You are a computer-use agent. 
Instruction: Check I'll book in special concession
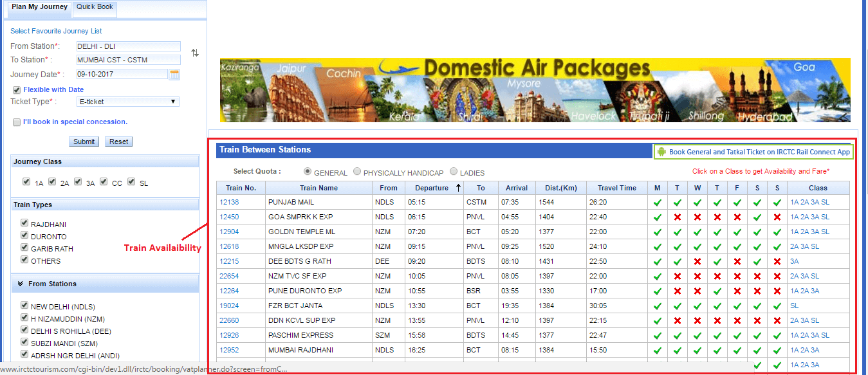(x=17, y=122)
